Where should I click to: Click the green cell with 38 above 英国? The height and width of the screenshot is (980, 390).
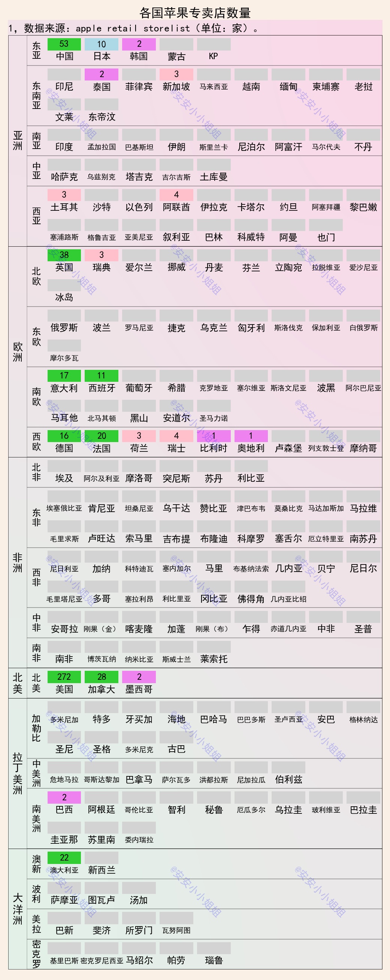tap(64, 255)
